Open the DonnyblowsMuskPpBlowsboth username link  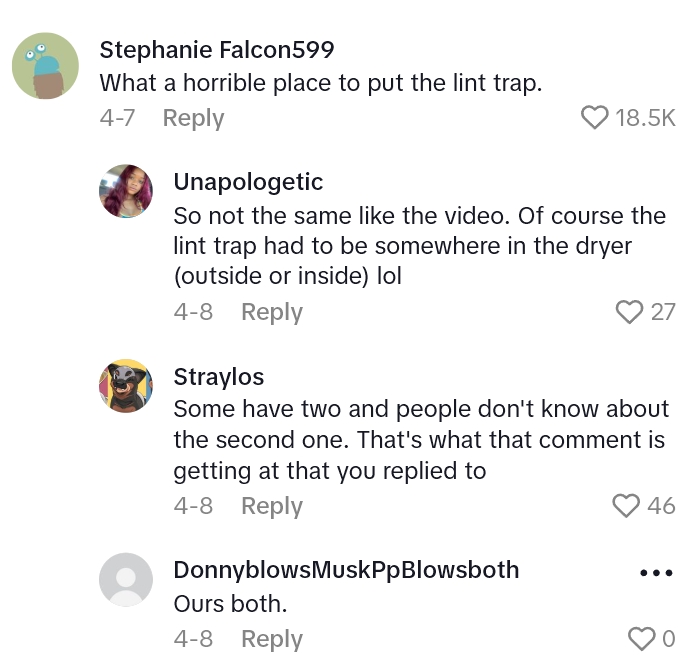pyautogui.click(x=346, y=570)
